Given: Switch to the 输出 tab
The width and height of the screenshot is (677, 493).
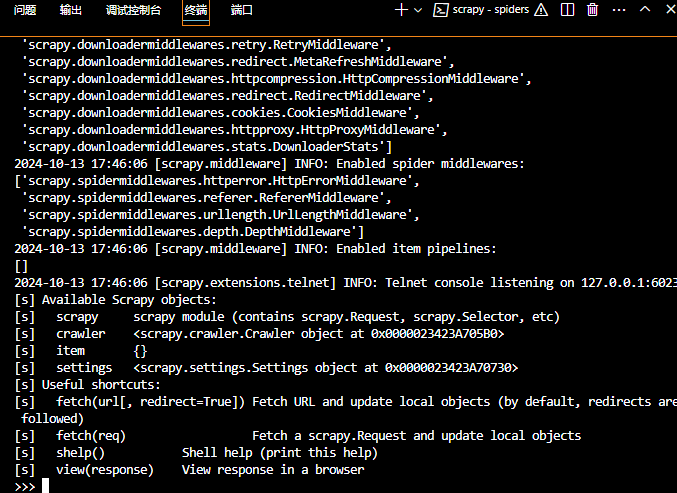Looking at the screenshot, I should tap(71, 10).
